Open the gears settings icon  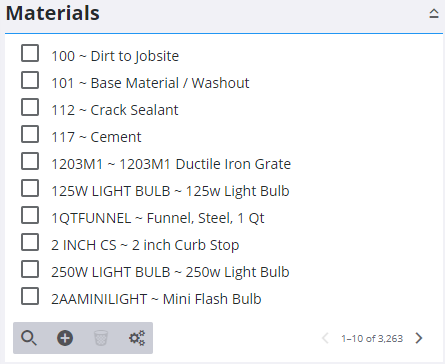pyautogui.click(x=137, y=338)
